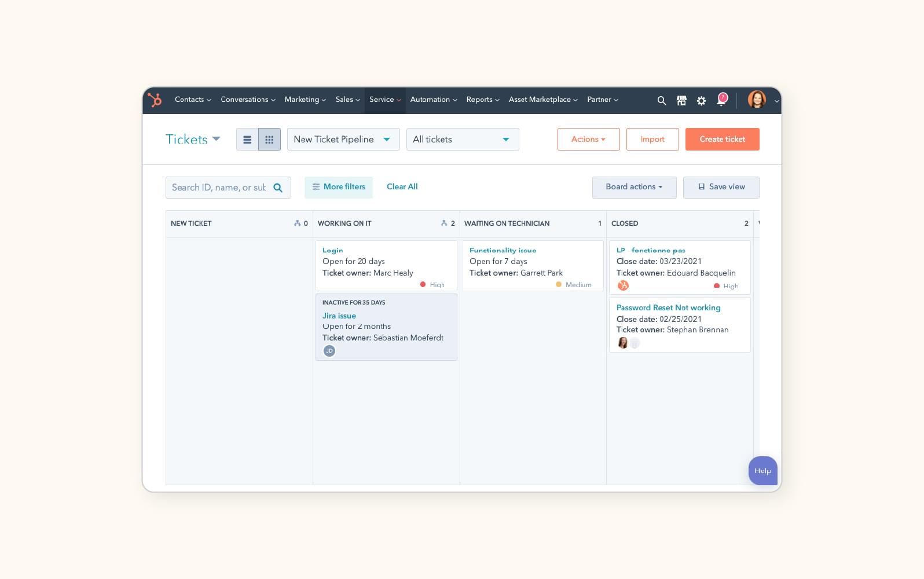
Task: Click the hierarchy icon in Working On It column
Action: tap(444, 223)
